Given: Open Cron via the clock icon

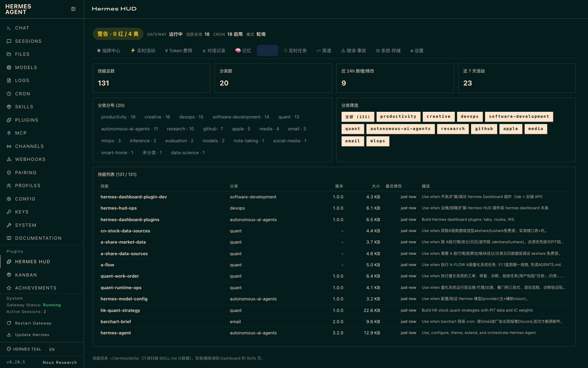Looking at the screenshot, I should (x=9, y=94).
